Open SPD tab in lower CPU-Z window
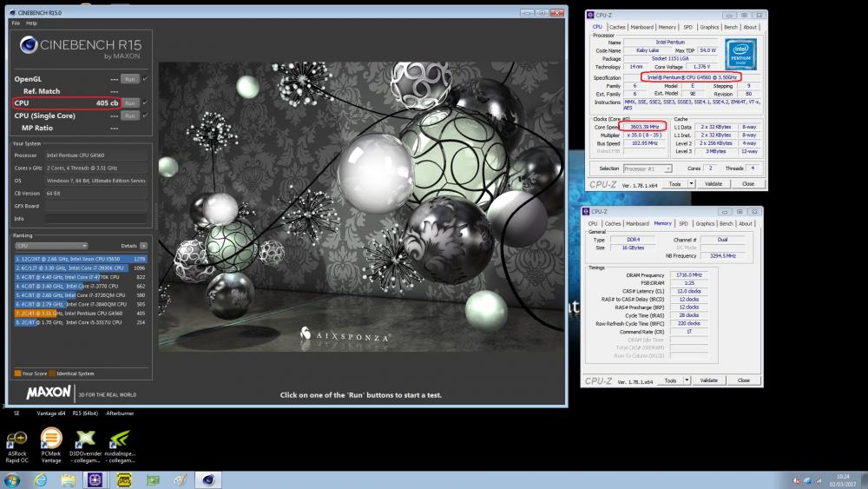Screen dimensions: 868x489 pyautogui.click(x=683, y=224)
